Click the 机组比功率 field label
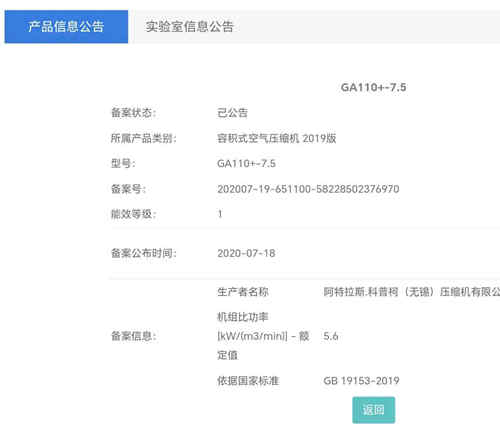500x437 pixels. click(x=263, y=336)
